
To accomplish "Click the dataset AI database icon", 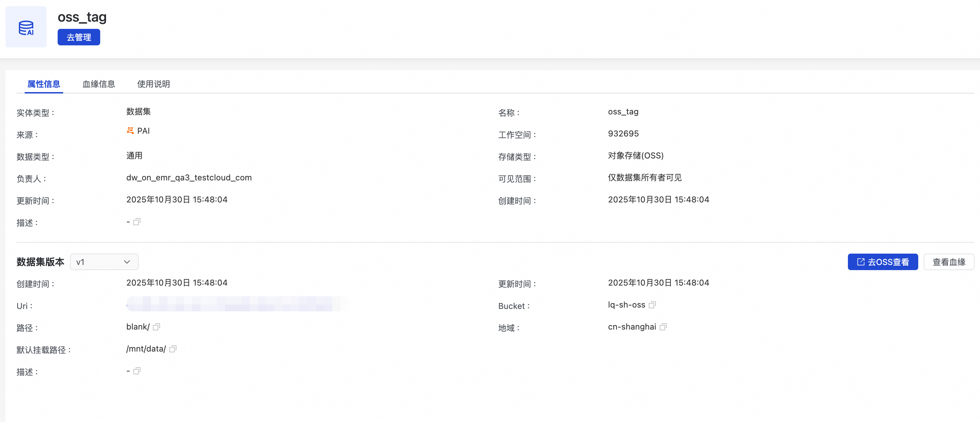I will click(x=26, y=27).
